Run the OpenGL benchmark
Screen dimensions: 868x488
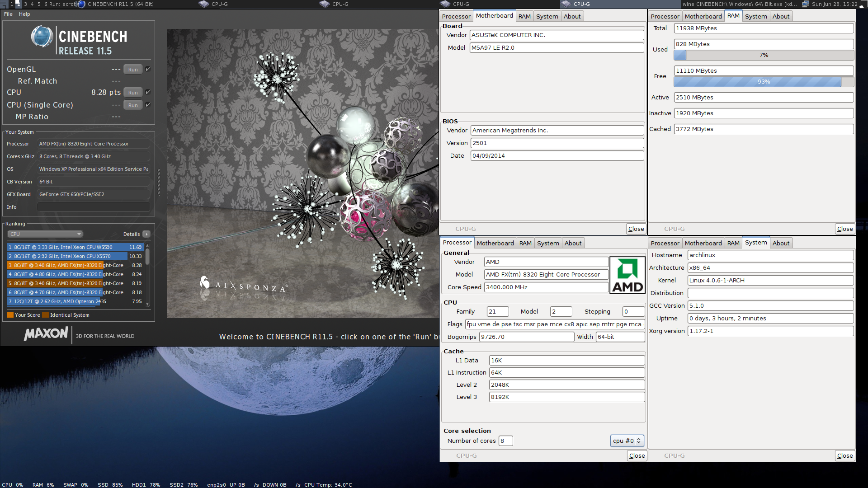coord(133,69)
